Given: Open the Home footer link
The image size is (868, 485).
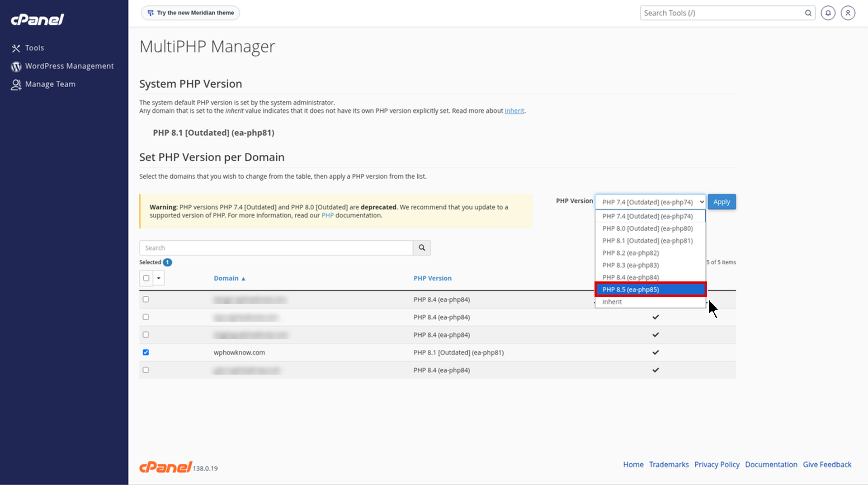Looking at the screenshot, I should (x=633, y=465).
